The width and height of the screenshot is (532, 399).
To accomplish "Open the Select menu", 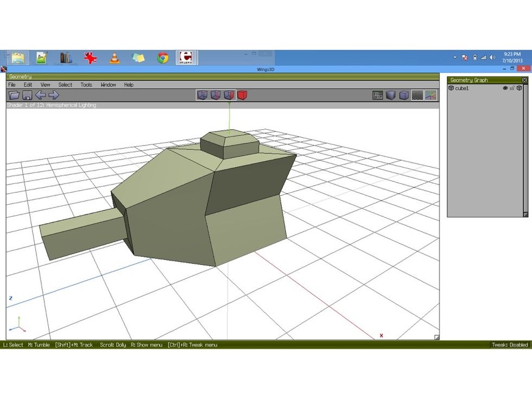I will (x=65, y=85).
